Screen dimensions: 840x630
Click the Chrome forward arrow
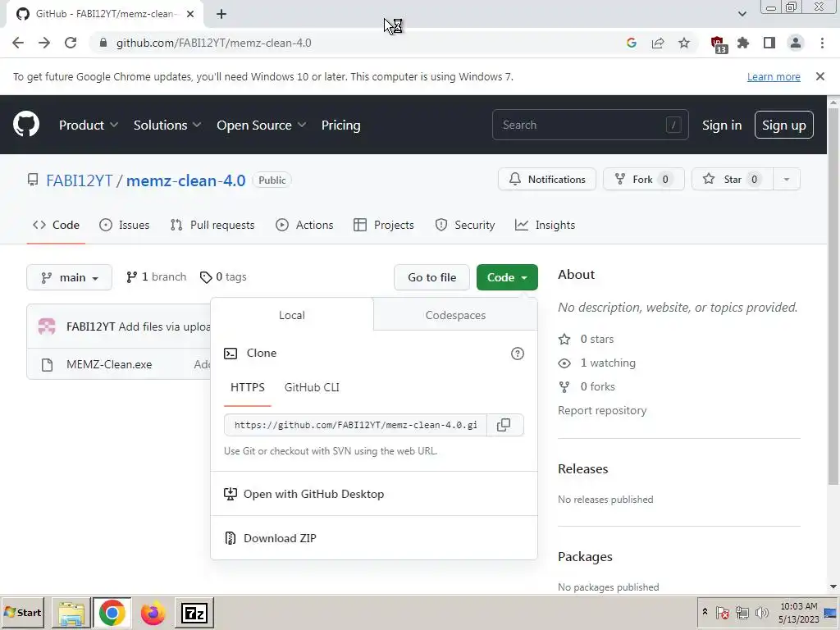pyautogui.click(x=44, y=43)
